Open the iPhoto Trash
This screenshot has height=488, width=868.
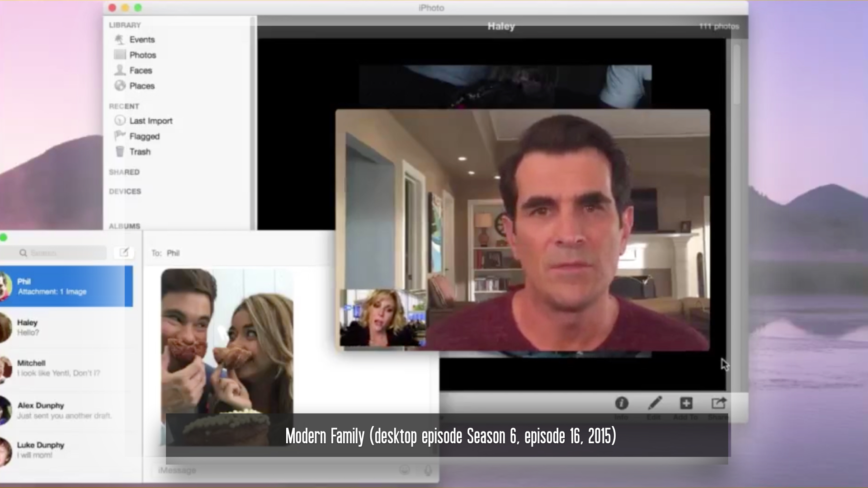click(139, 152)
